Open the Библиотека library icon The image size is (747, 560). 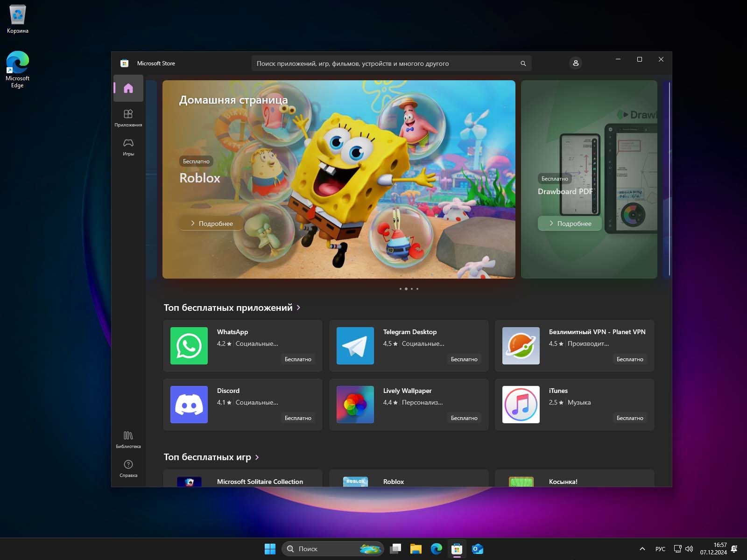click(128, 439)
